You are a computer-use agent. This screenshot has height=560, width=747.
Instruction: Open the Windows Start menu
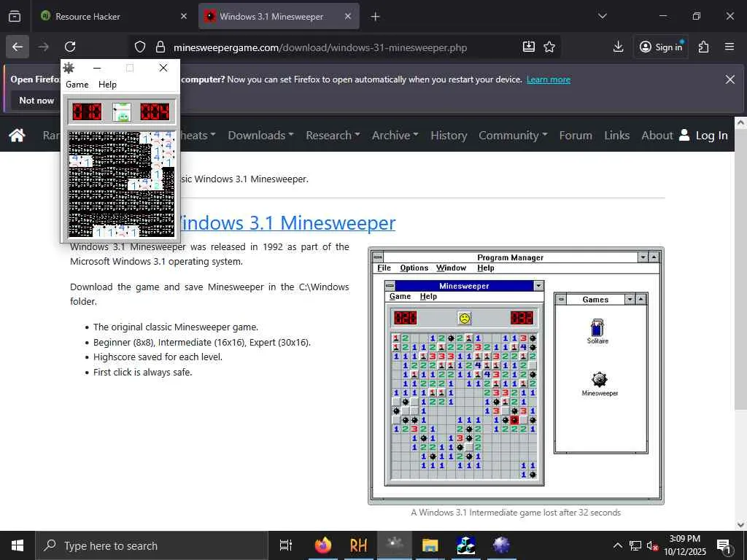pos(18,545)
